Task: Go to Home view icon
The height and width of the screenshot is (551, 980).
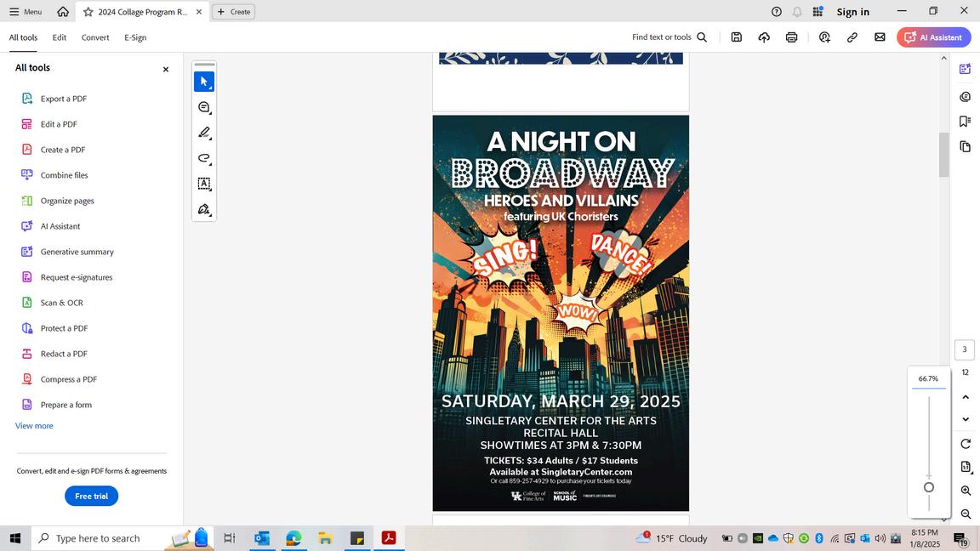Action: pos(62,12)
